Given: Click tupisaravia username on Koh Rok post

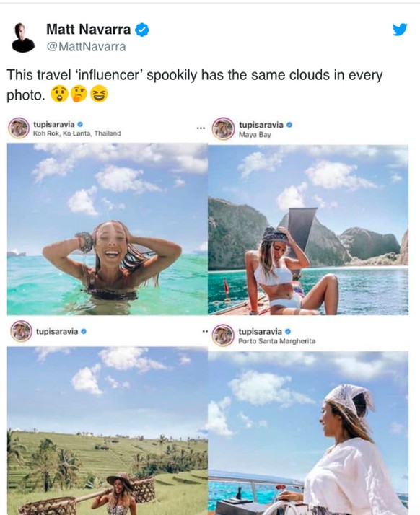Looking at the screenshot, I should (x=54, y=125).
